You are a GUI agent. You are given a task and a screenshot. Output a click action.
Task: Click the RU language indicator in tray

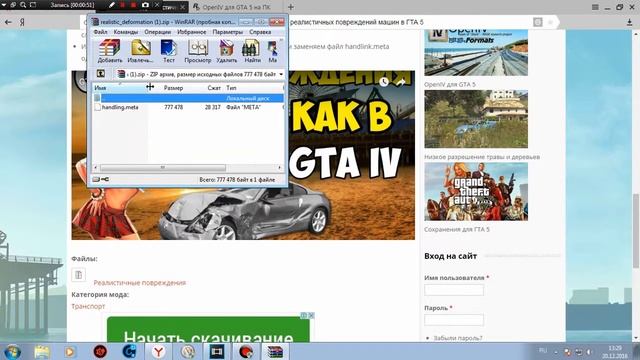point(543,350)
